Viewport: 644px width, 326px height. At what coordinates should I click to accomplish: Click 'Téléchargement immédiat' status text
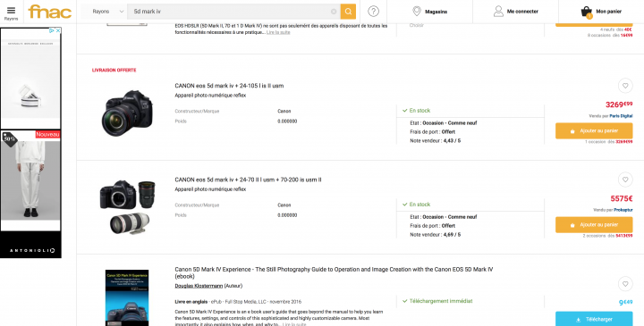click(x=441, y=301)
